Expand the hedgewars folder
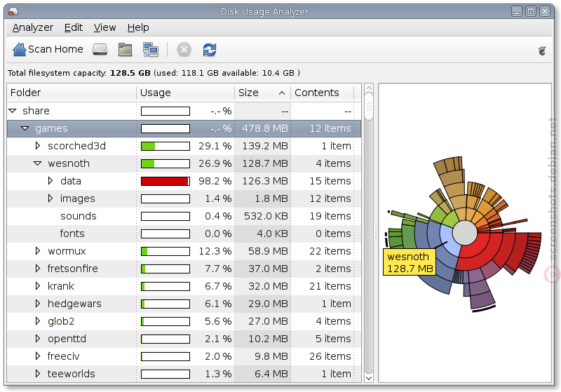 point(38,304)
